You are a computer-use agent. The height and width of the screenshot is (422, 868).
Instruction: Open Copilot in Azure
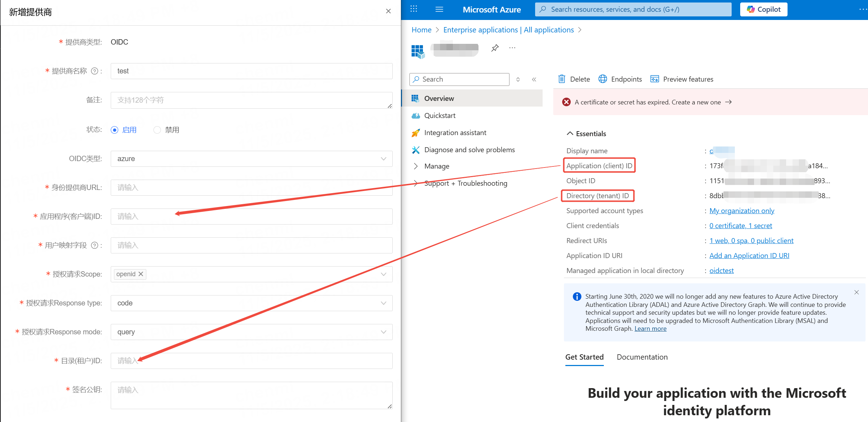(x=763, y=9)
